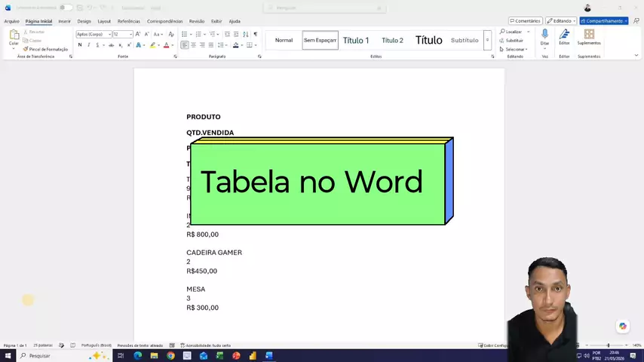Switch to the Inserir tab
This screenshot has height=362, width=644.
pyautogui.click(x=65, y=21)
